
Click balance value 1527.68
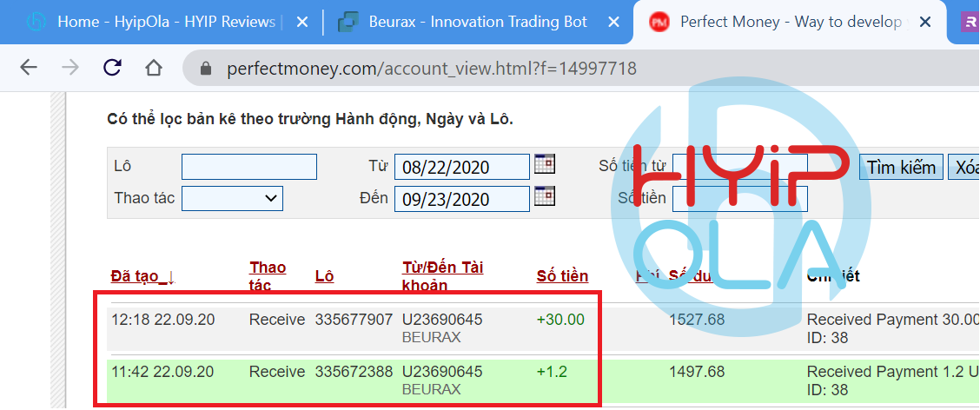(697, 320)
